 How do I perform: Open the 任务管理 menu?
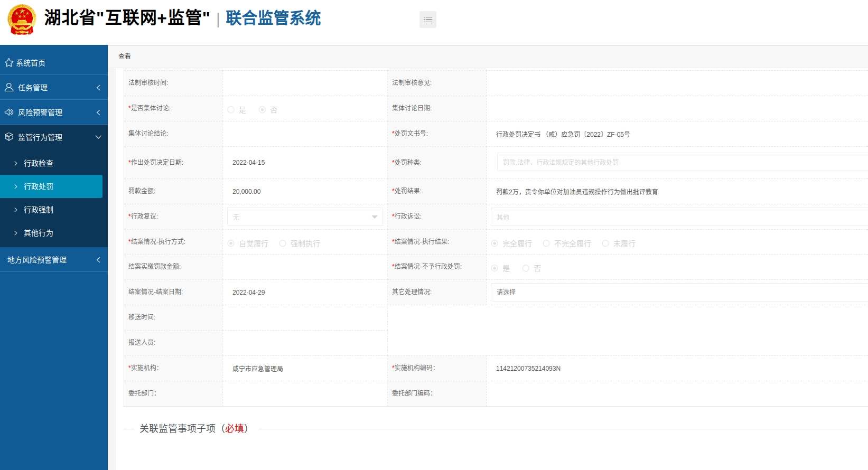(x=54, y=88)
